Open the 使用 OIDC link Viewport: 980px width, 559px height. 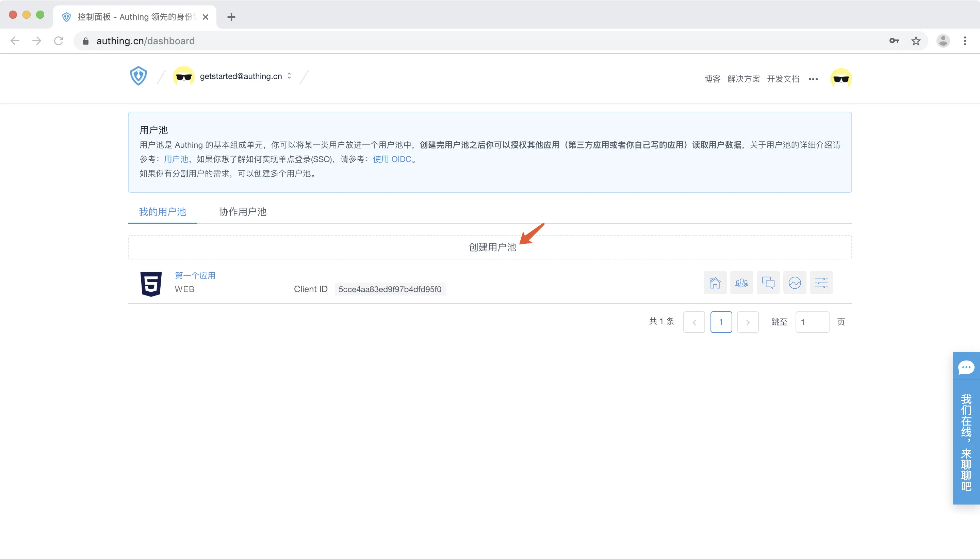391,159
